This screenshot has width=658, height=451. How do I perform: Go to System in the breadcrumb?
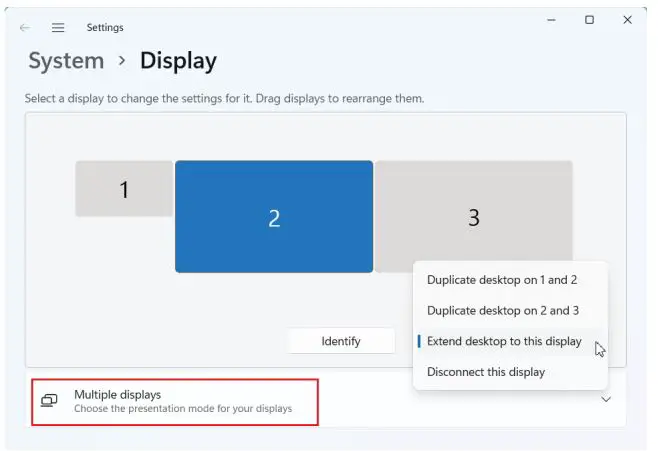click(66, 61)
